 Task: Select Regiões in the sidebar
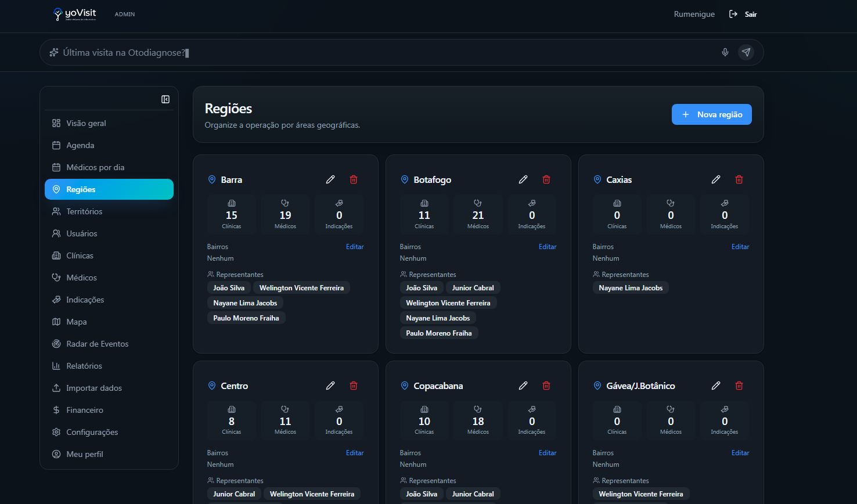109,189
